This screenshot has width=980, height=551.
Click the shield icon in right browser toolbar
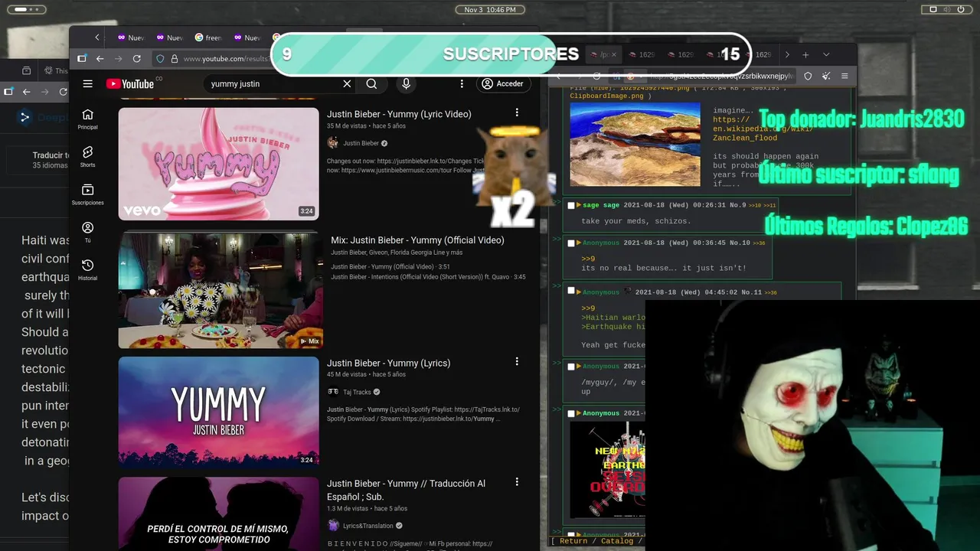(808, 77)
